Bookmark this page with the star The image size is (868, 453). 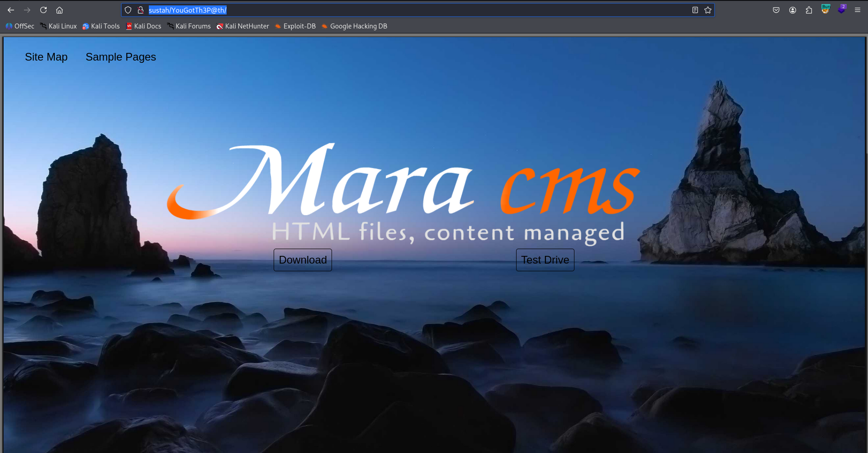(x=708, y=10)
